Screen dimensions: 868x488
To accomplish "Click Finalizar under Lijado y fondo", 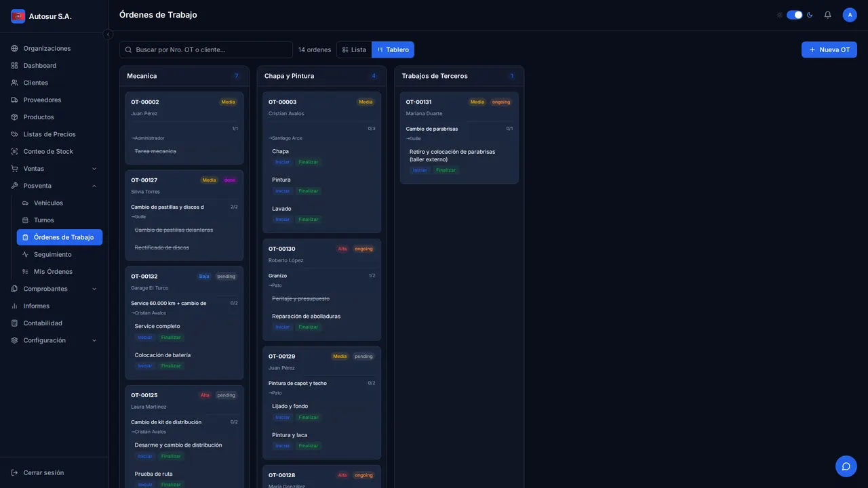I will 308,418.
